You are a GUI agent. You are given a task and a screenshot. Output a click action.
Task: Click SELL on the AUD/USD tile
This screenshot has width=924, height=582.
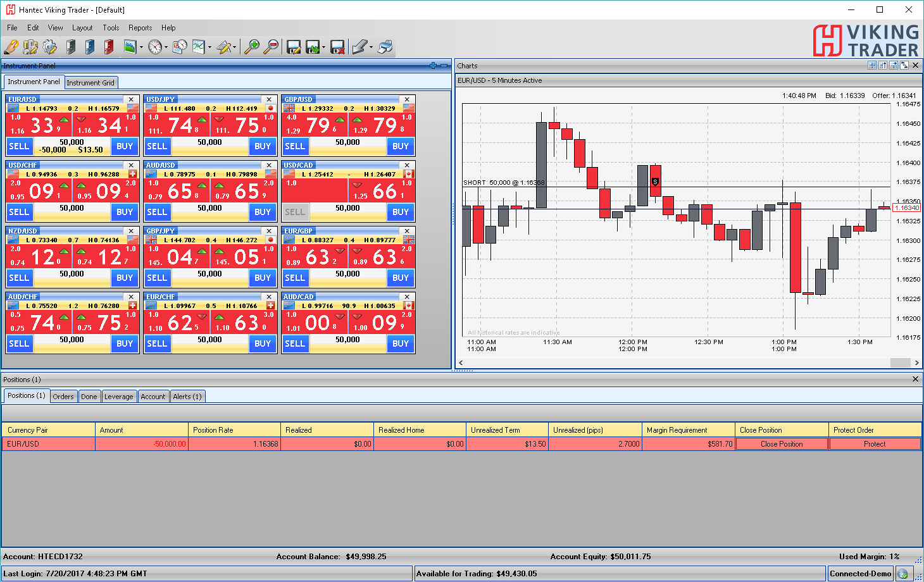click(x=157, y=212)
